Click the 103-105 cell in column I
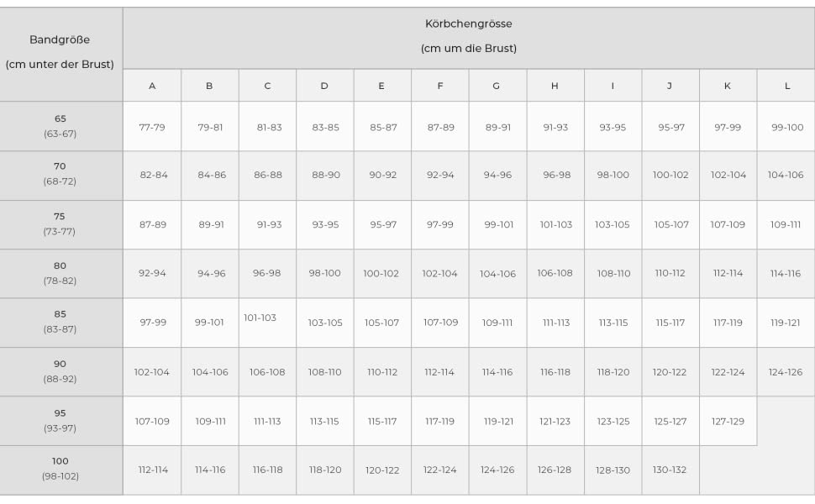The height and width of the screenshot is (504, 815). (612, 224)
